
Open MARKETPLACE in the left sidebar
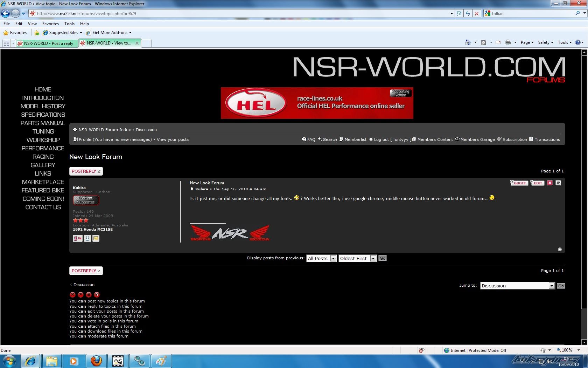[x=43, y=182]
